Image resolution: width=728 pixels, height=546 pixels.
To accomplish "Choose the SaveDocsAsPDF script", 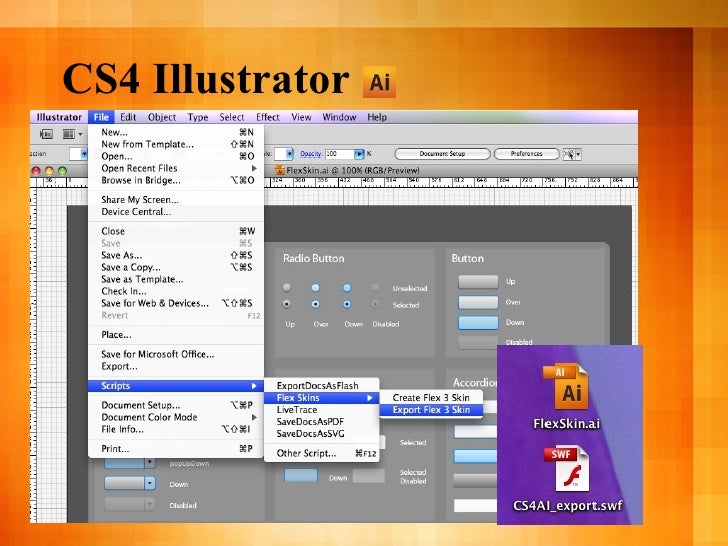I will [x=321, y=422].
